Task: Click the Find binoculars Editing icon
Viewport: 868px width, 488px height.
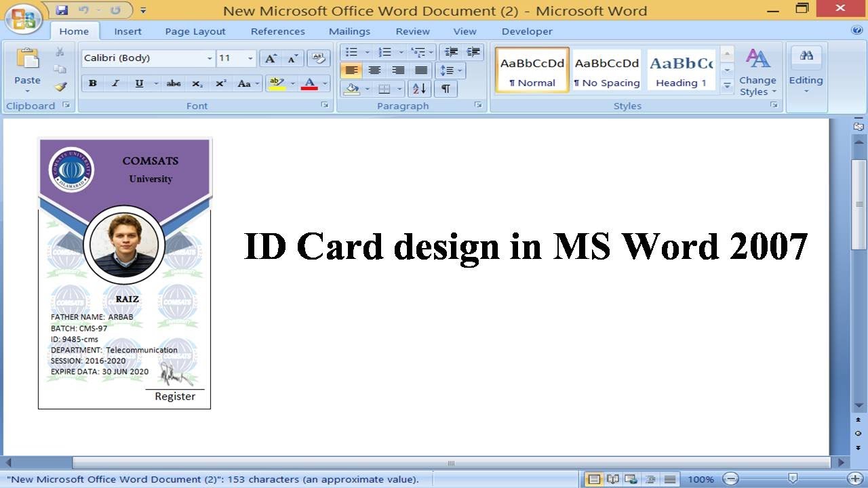Action: click(x=806, y=56)
